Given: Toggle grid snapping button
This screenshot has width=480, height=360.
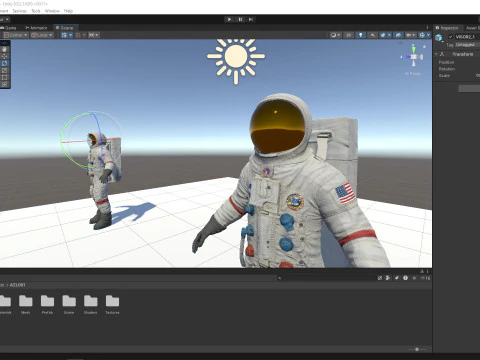Looking at the screenshot, I should 78,35.
